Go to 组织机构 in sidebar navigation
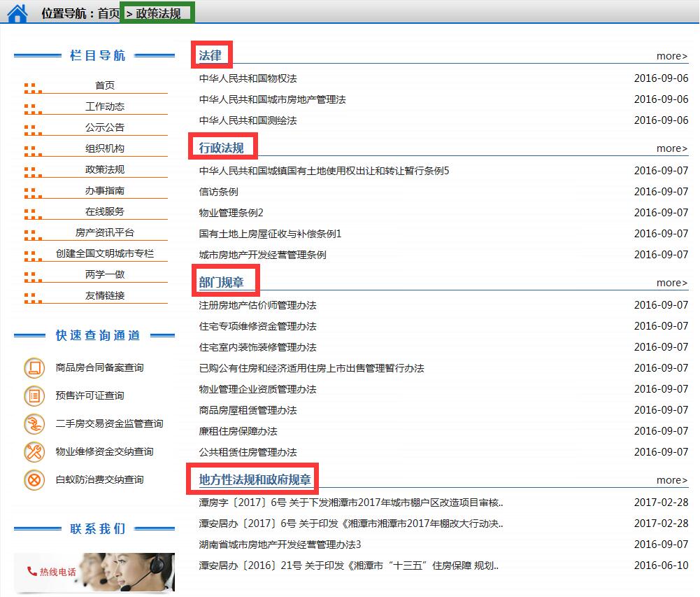This screenshot has height=597, width=700. [105, 148]
